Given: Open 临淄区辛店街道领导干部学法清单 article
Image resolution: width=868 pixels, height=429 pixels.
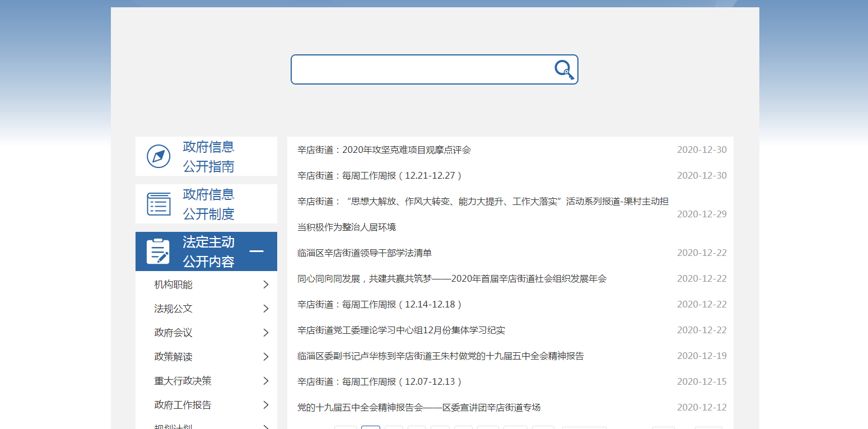Looking at the screenshot, I should click(x=365, y=253).
